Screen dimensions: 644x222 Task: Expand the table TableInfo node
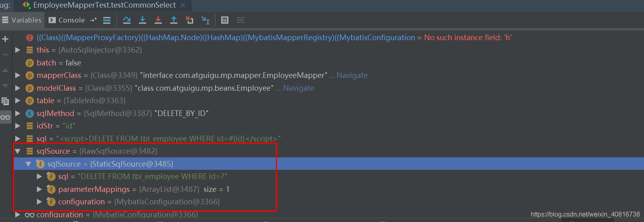pyautogui.click(x=18, y=100)
